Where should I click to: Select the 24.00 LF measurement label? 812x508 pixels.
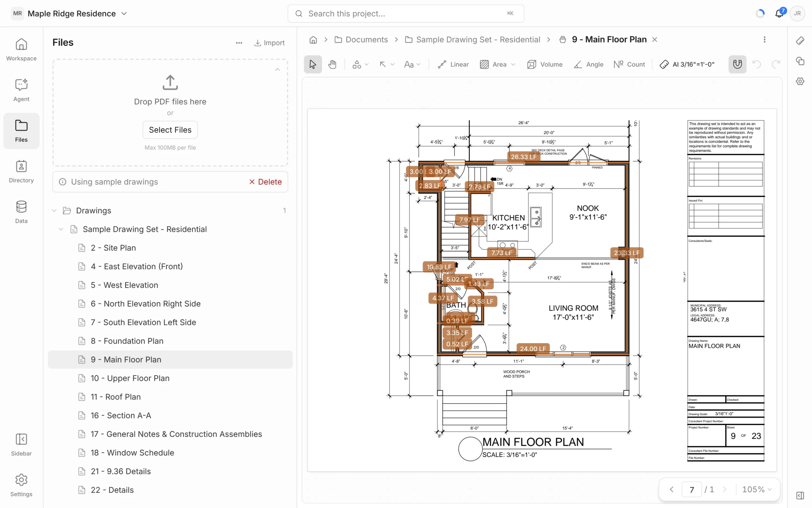click(533, 349)
